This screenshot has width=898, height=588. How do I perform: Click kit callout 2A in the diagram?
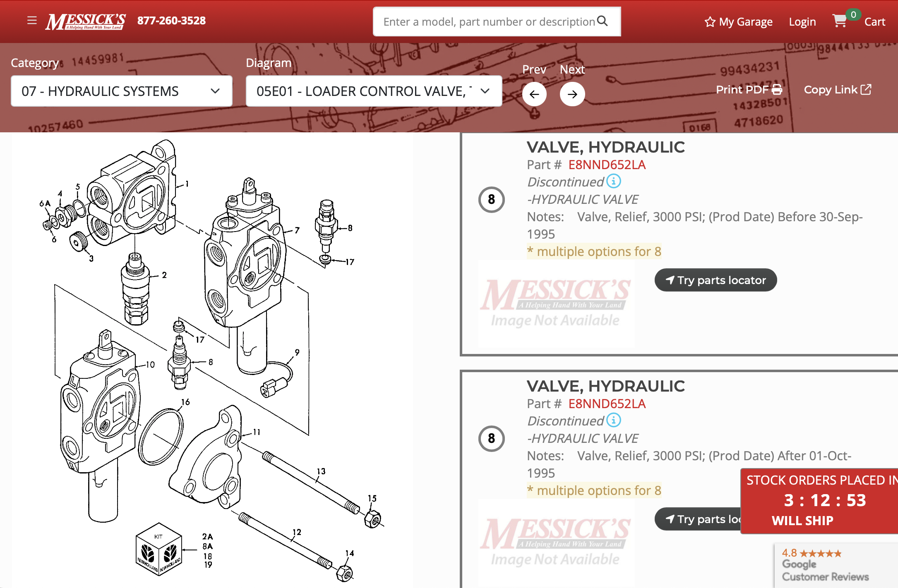click(x=207, y=537)
